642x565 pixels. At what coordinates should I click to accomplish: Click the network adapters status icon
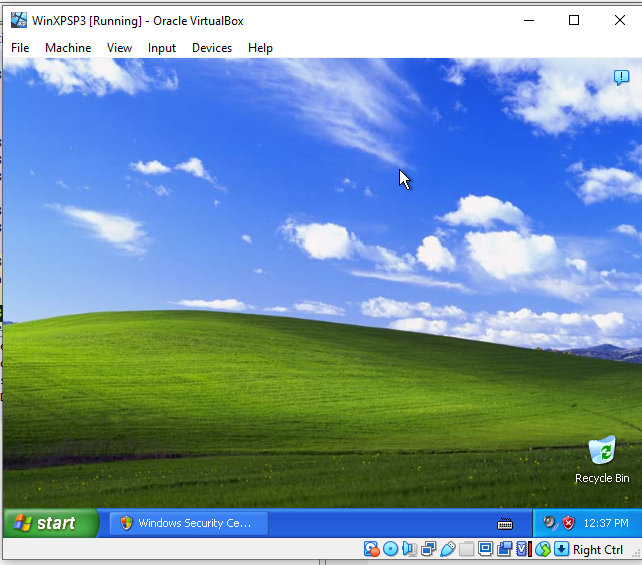428,549
